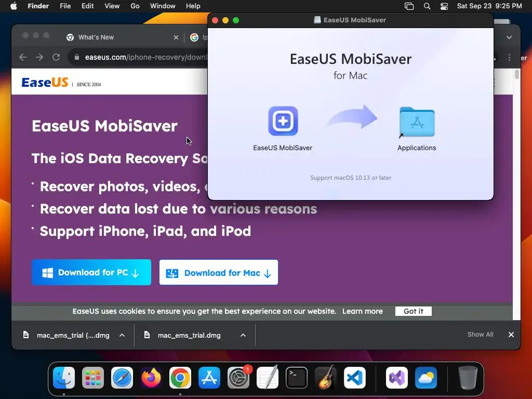Click the EaseUS MobiSaver app icon in installer

tap(283, 121)
